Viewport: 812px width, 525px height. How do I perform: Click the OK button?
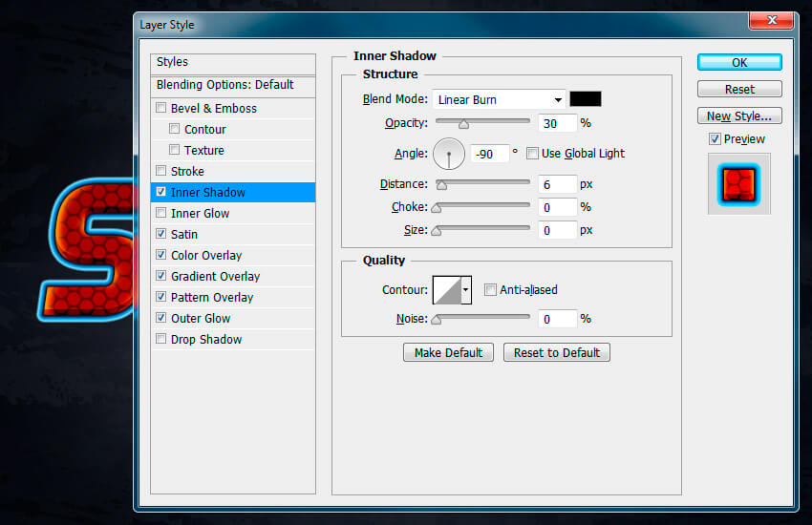pyautogui.click(x=739, y=62)
